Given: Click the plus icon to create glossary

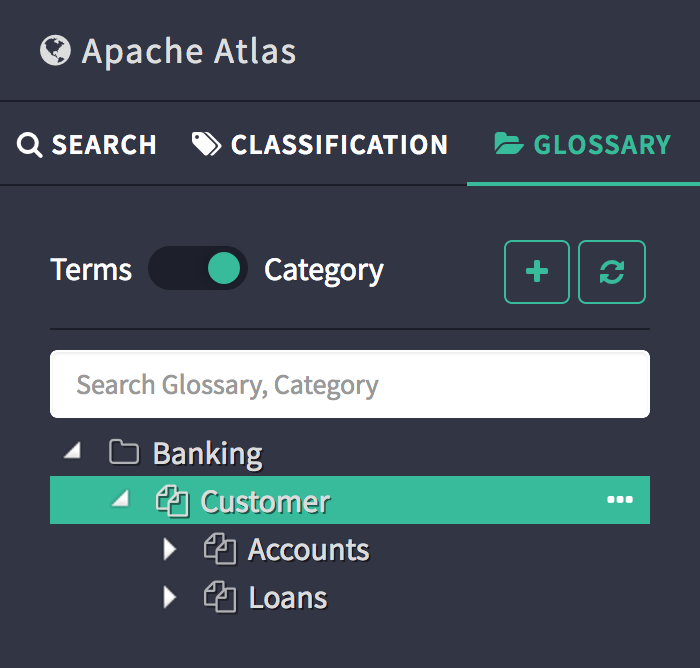Looking at the screenshot, I should coord(537,271).
